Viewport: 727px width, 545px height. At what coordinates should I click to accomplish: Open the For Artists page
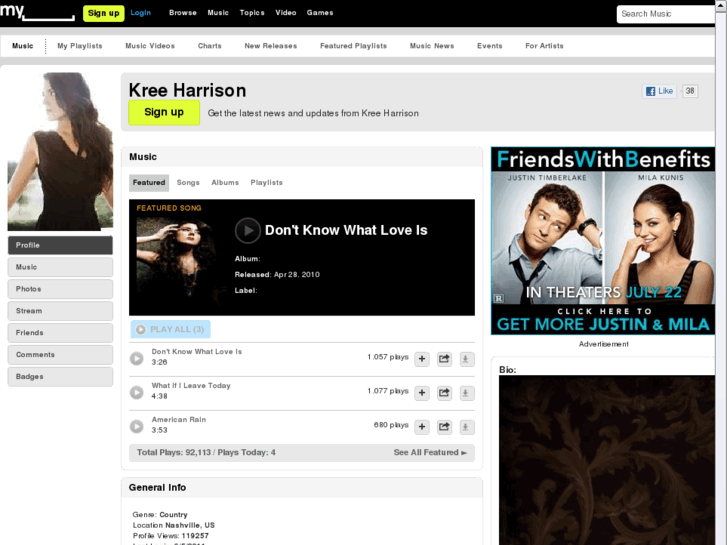click(544, 46)
